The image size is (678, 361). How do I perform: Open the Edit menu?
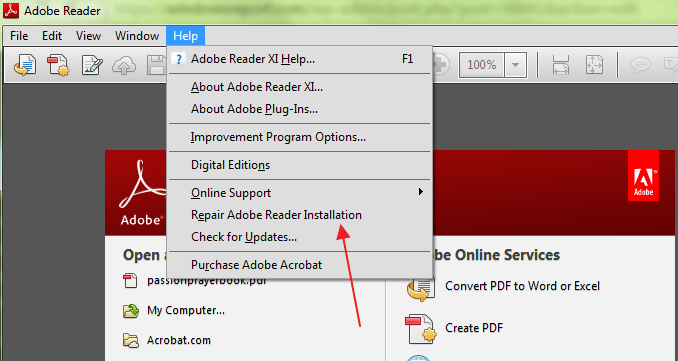click(x=52, y=35)
